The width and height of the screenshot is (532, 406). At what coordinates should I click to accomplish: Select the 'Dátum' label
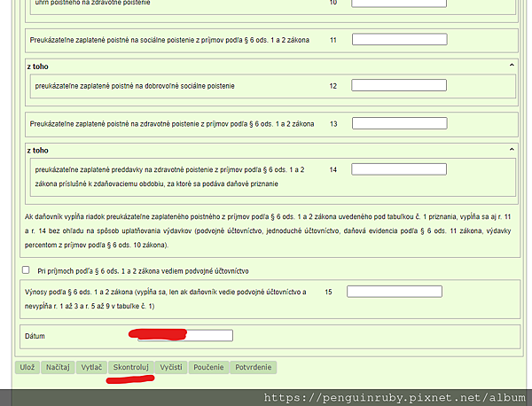coord(35,336)
